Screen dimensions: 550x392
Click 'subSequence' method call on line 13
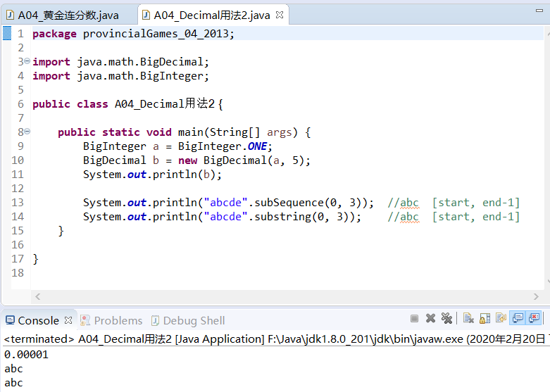(x=289, y=202)
